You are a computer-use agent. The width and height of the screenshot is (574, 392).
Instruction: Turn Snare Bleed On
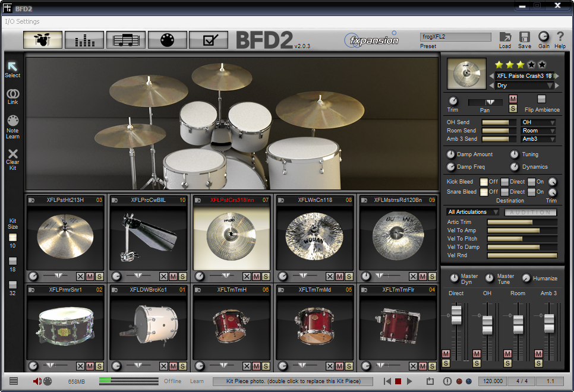tap(531, 192)
